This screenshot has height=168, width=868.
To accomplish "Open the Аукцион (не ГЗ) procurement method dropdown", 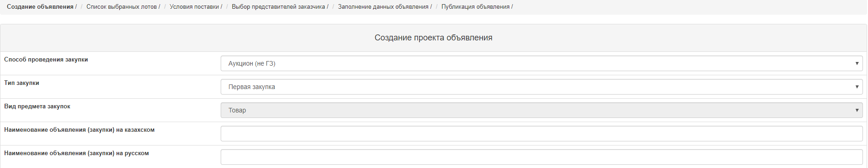I will [x=541, y=63].
